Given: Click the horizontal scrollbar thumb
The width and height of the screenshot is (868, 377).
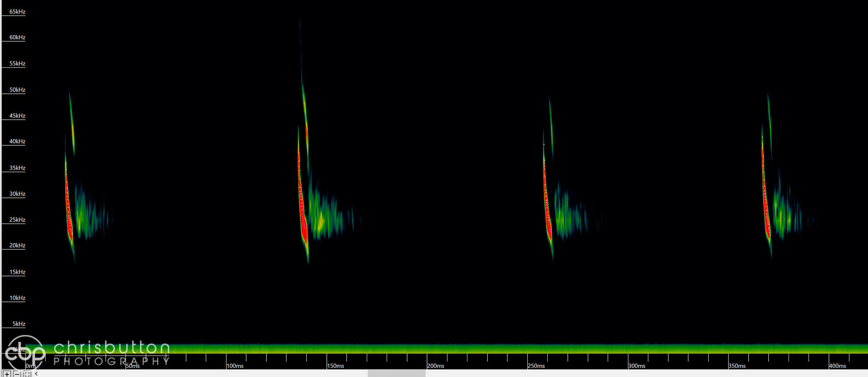Looking at the screenshot, I should 396,374.
